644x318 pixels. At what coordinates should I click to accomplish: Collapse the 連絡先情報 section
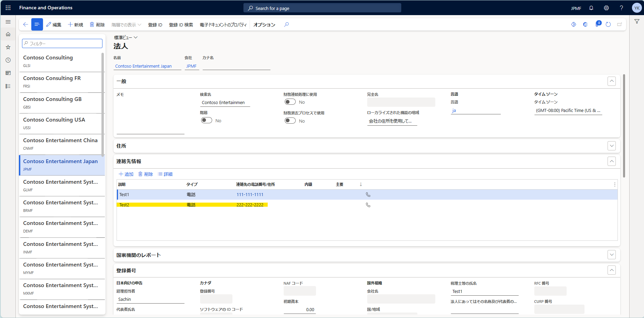(x=612, y=161)
